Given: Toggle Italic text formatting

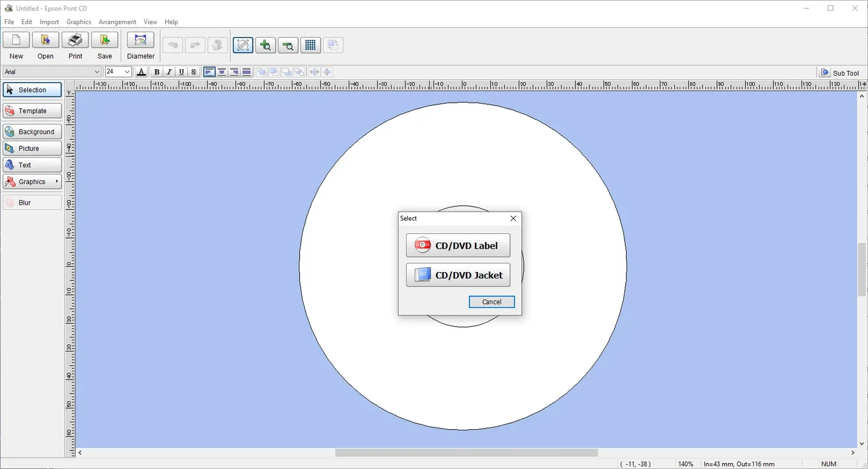Looking at the screenshot, I should tap(169, 72).
